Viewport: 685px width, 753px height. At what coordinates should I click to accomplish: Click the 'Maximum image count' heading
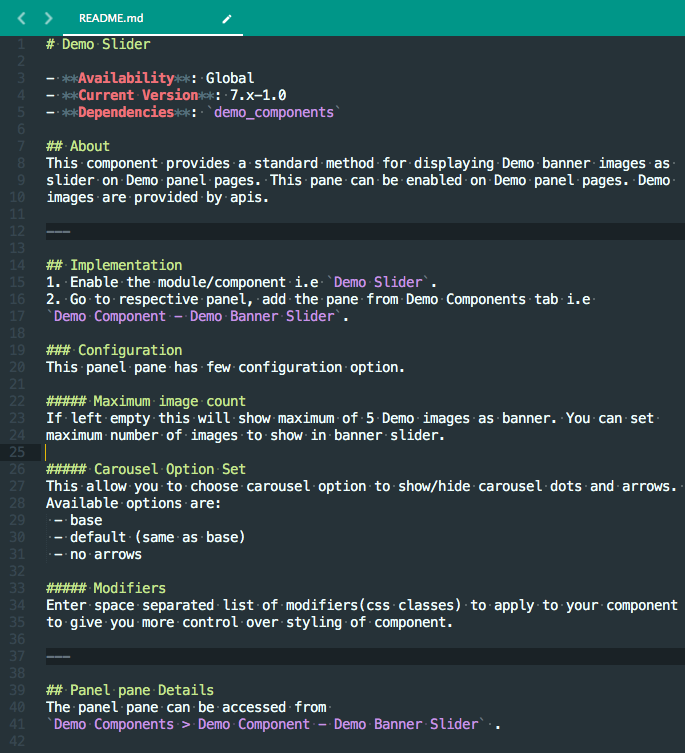coord(169,401)
